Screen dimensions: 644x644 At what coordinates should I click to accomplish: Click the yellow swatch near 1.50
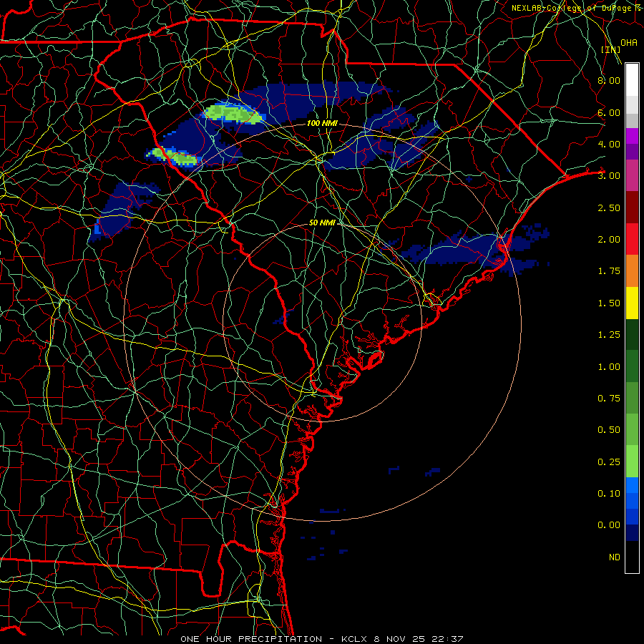point(632,303)
